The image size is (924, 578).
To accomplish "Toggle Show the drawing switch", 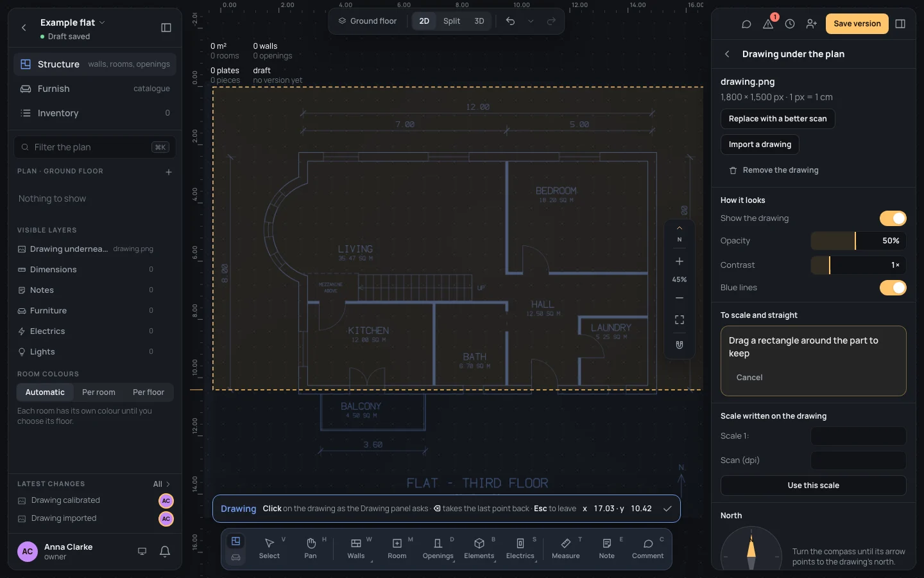I will 893,218.
